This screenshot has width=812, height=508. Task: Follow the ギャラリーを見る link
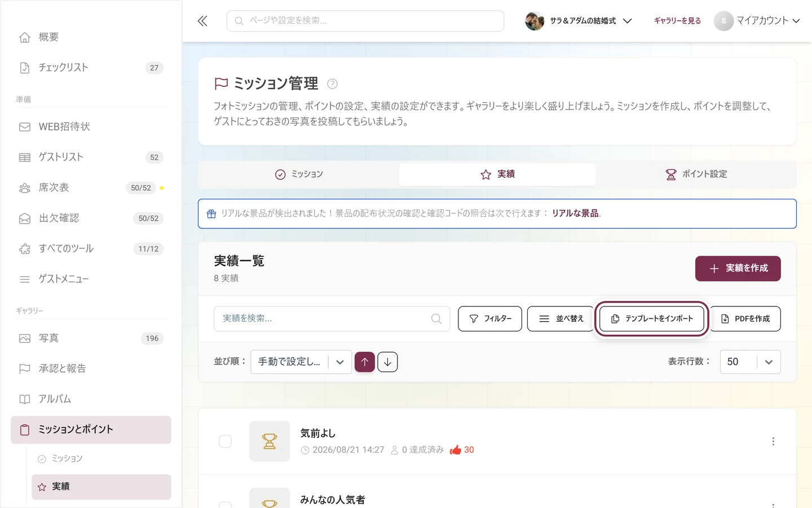(x=677, y=21)
